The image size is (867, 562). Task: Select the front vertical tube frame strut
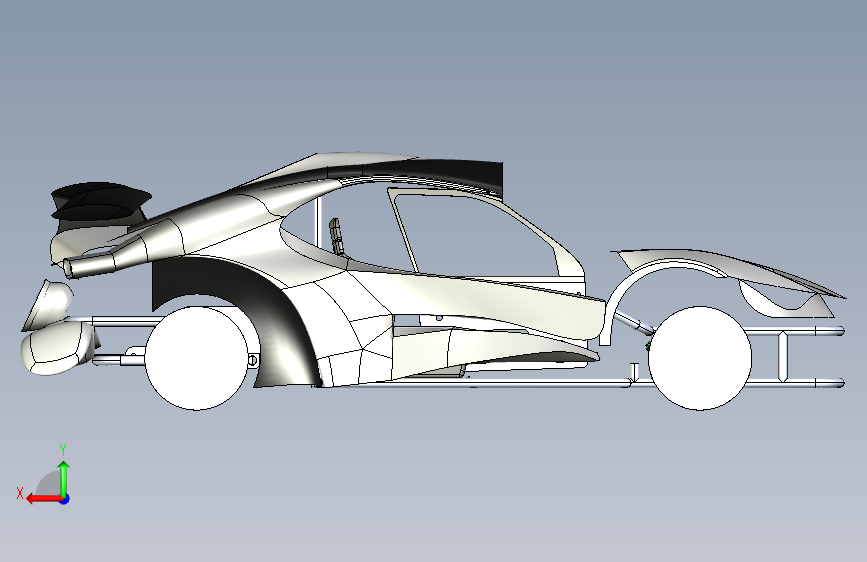[x=783, y=357]
